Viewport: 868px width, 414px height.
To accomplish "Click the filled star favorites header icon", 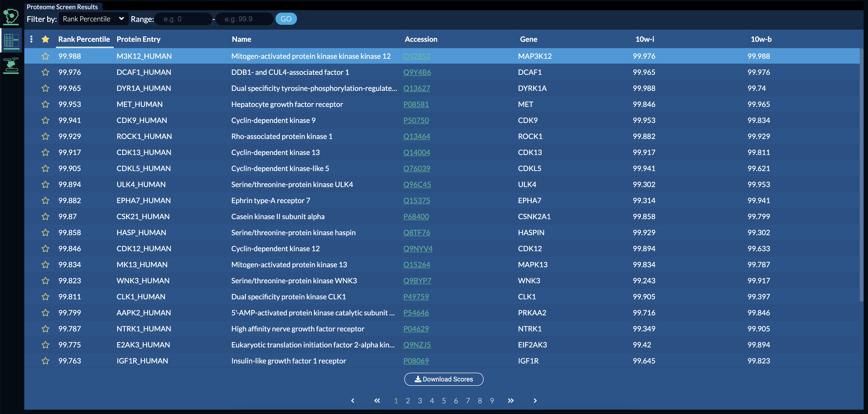I will pyautogui.click(x=45, y=39).
